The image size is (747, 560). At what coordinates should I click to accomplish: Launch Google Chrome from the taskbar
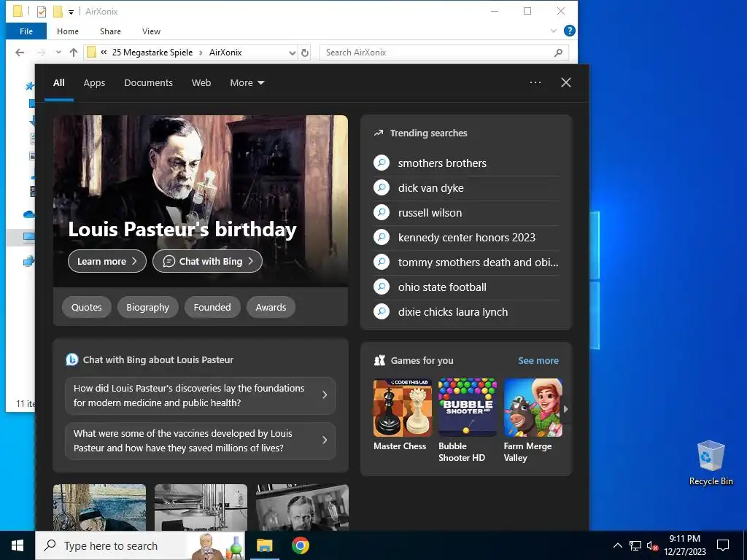point(300,545)
